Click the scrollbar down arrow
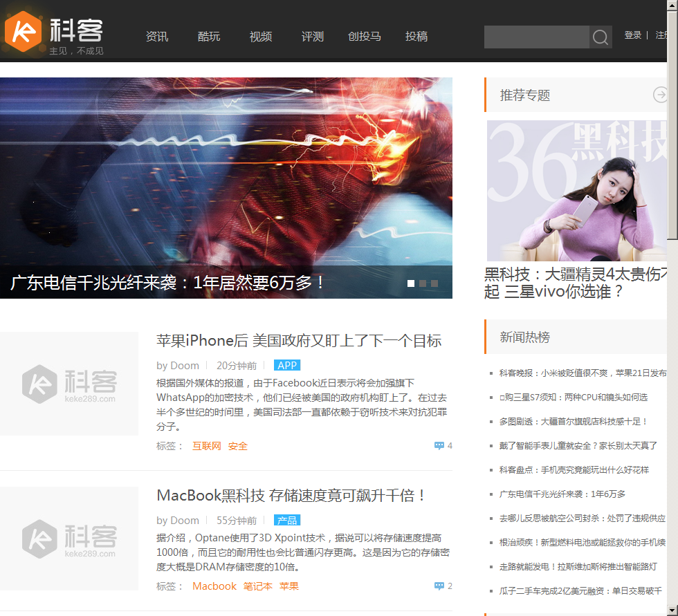The image size is (678, 616). (x=672, y=610)
